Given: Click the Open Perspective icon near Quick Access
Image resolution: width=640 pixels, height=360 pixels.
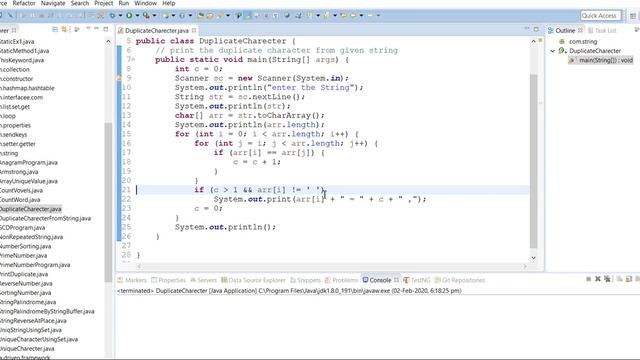Looking at the screenshot, I should pos(633,16).
